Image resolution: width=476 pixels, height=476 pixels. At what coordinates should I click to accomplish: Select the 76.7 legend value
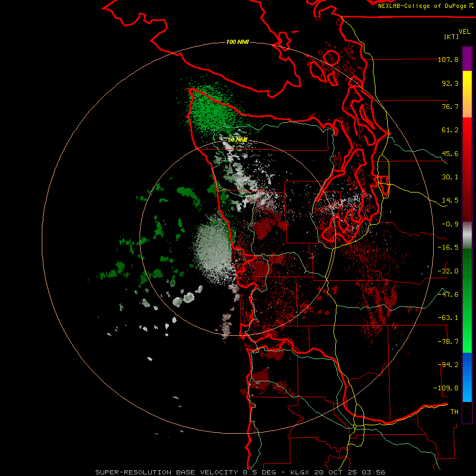click(450, 106)
